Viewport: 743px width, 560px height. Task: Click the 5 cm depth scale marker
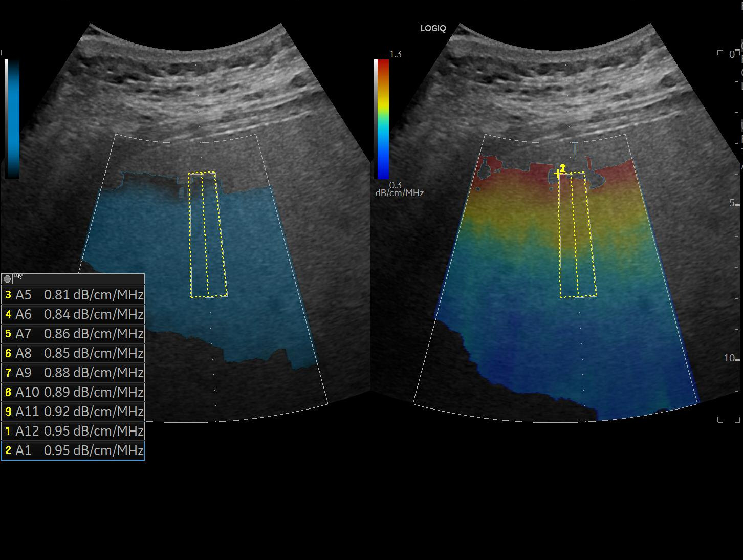point(732,203)
